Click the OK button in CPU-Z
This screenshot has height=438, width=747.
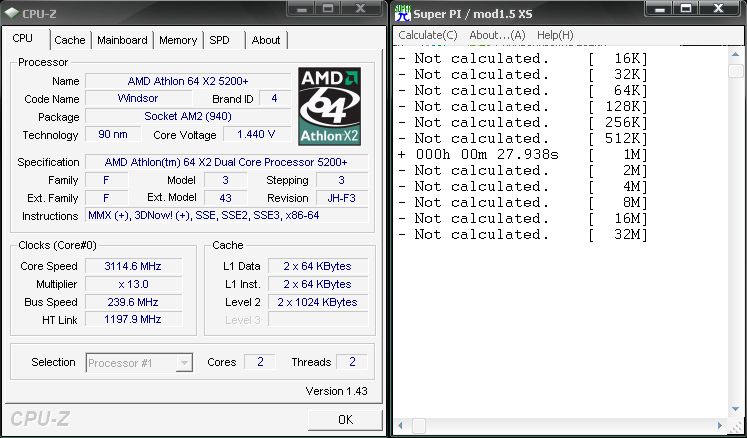pos(345,419)
